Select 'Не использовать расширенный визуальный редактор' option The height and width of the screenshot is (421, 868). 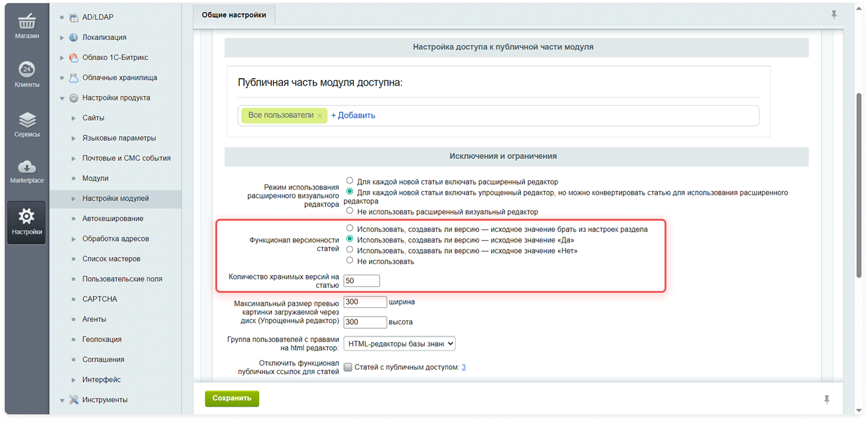350,211
